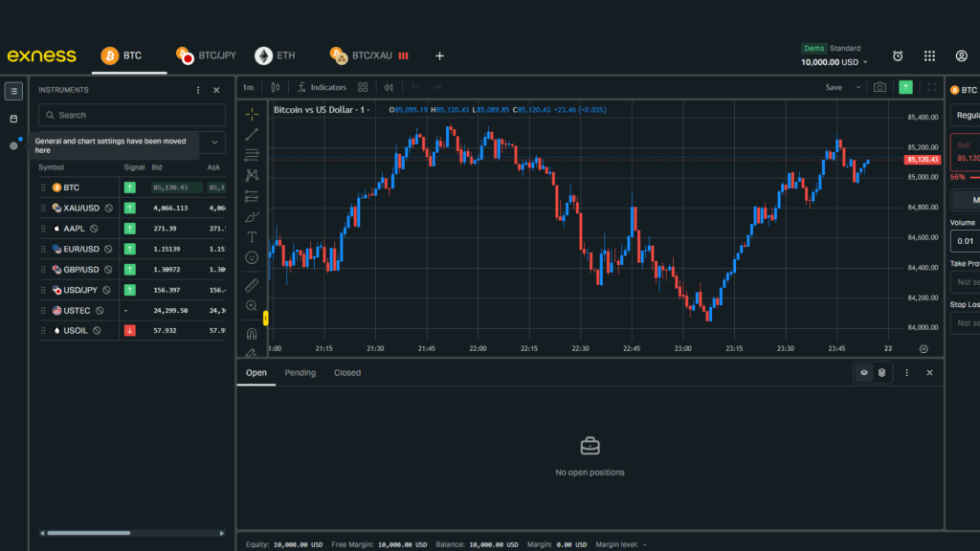Take a chart screenshot with the camera icon
This screenshot has width=980, height=551.
tap(880, 87)
